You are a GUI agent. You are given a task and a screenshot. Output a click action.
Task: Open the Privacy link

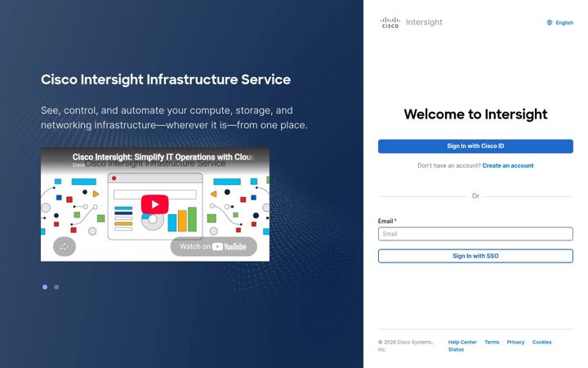tap(515, 342)
